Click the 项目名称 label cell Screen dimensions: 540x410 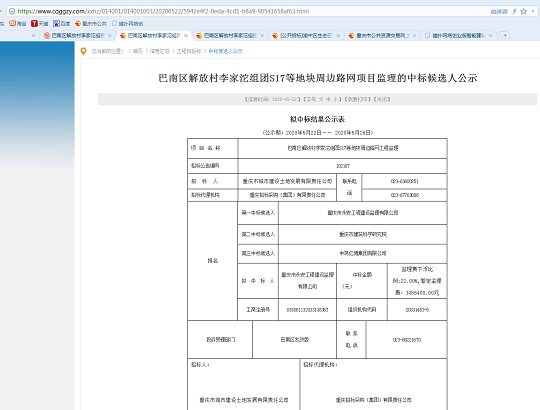tap(212, 148)
